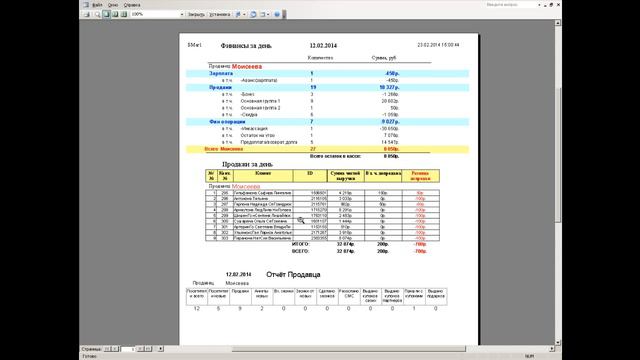Open the Установка (Page Setup) button

[220, 14]
